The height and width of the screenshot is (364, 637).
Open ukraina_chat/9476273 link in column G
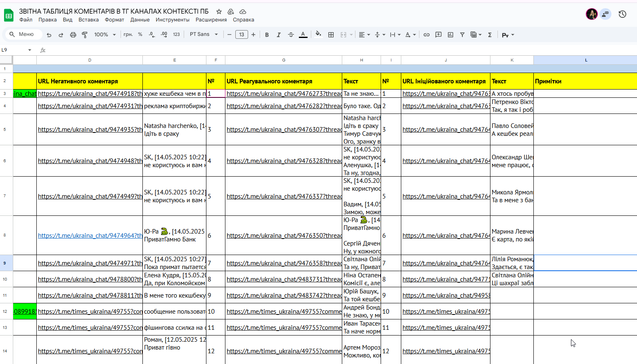284,94
